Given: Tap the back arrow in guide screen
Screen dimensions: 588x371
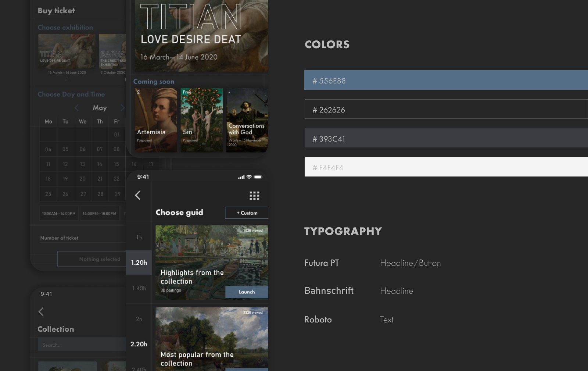Looking at the screenshot, I should (x=138, y=195).
